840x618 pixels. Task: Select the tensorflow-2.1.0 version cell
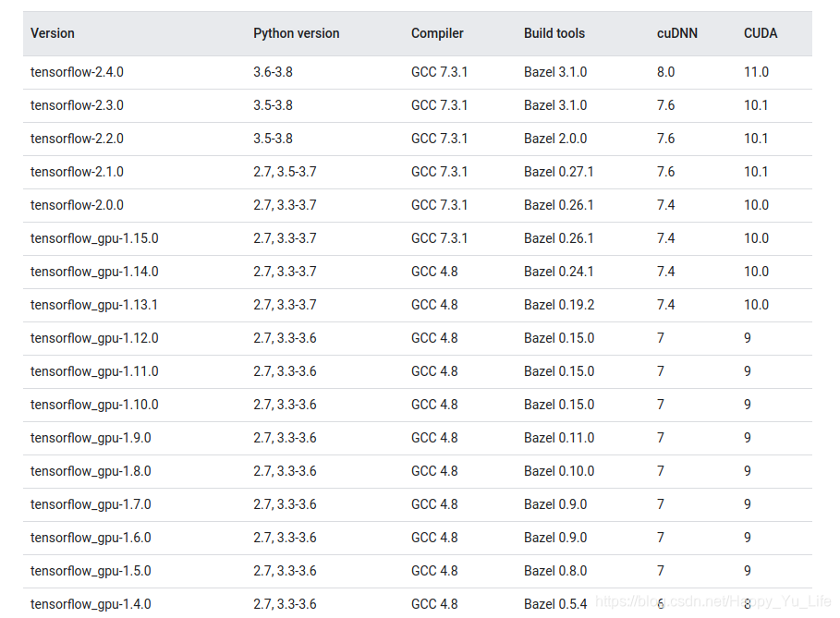click(77, 172)
